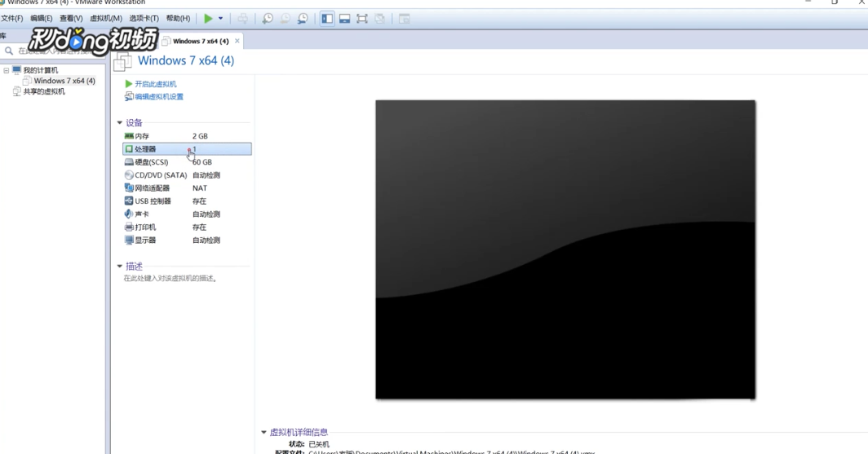The width and height of the screenshot is (868, 454).
Task: Click the 显示器 display device icon
Action: pos(129,240)
